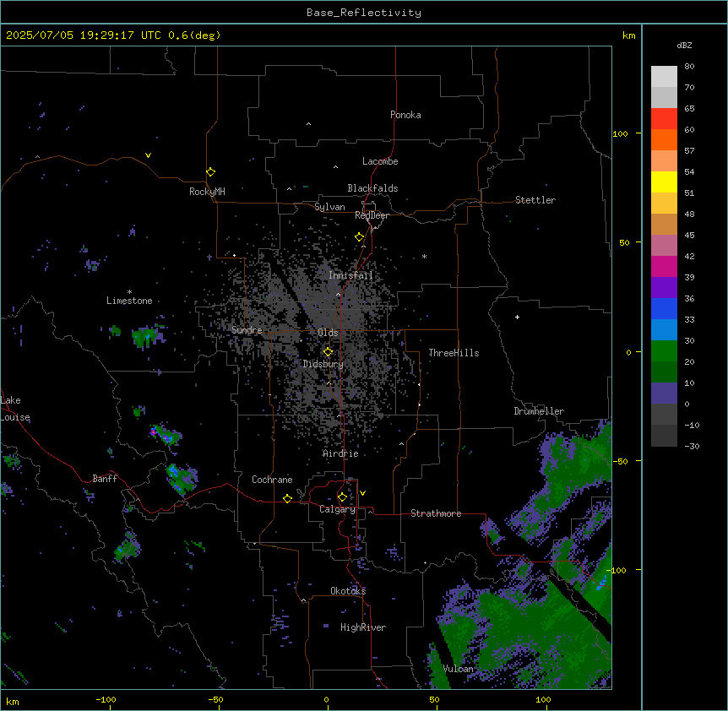The width and height of the screenshot is (728, 711).
Task: Choose the bright yellow 51-54 dBZ swatch
Action: point(664,182)
